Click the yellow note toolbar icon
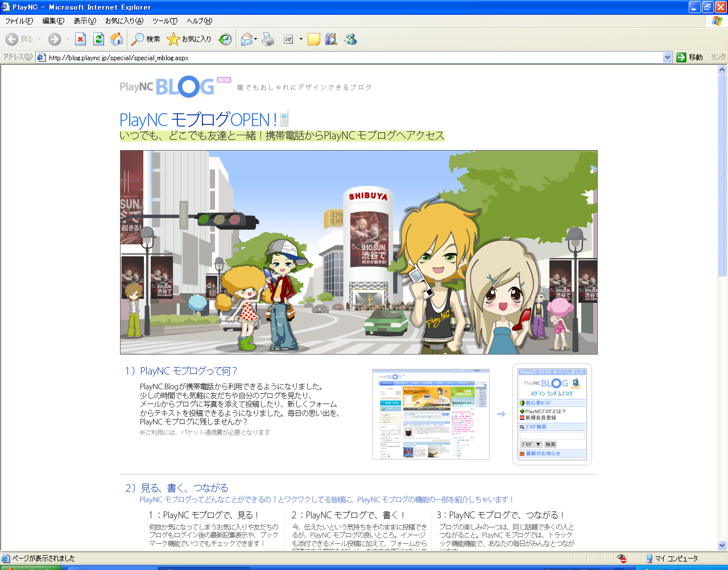Screen dimensions: 728x570 click(x=313, y=39)
